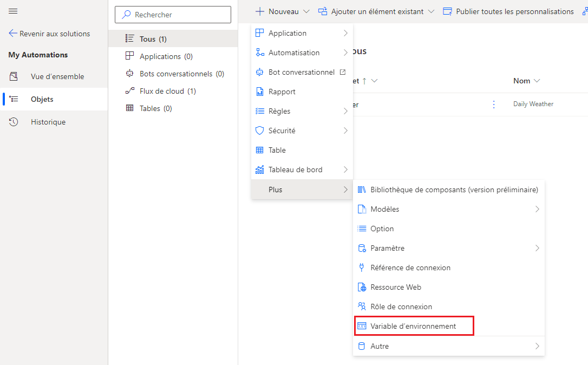Click the Flux de cloud icon
This screenshot has width=588, height=365.
pyautogui.click(x=130, y=91)
